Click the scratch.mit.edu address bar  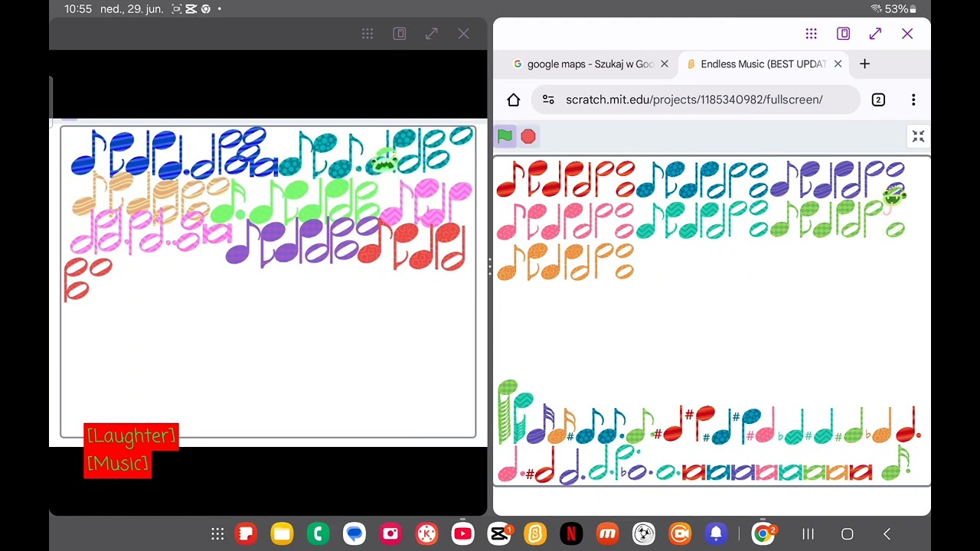click(695, 99)
